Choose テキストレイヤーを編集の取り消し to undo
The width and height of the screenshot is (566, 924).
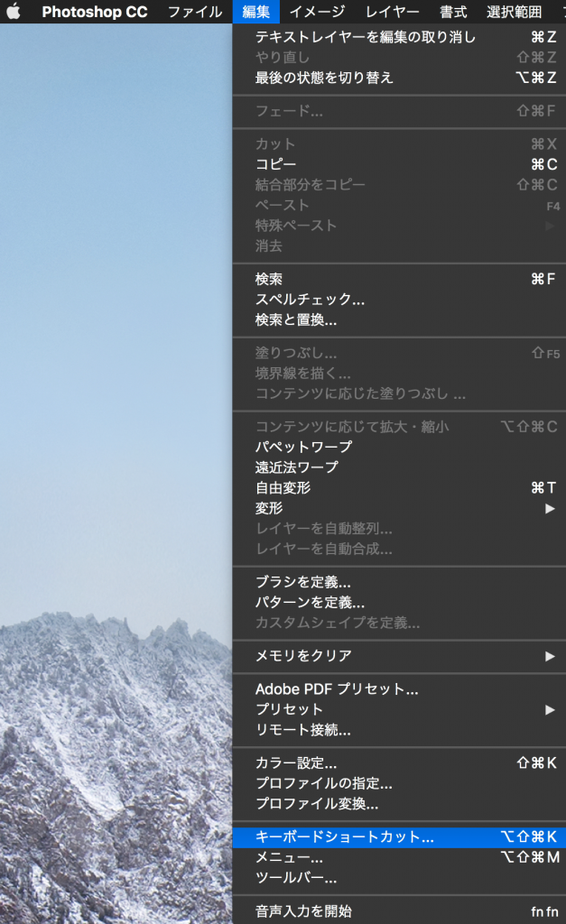point(365,37)
